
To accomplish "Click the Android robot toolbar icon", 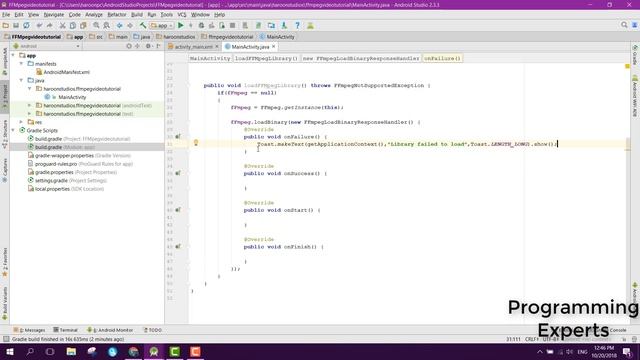I will (x=310, y=25).
